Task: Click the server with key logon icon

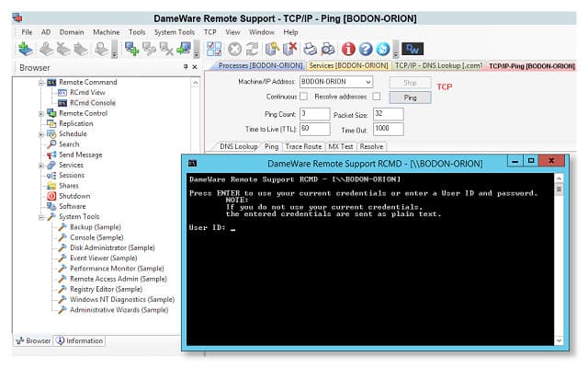Action: [272, 49]
